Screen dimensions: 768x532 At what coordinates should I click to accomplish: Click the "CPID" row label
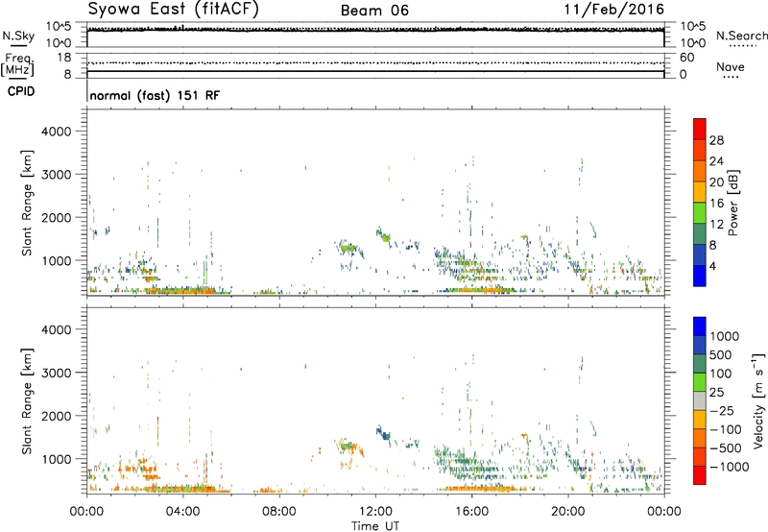pos(21,91)
